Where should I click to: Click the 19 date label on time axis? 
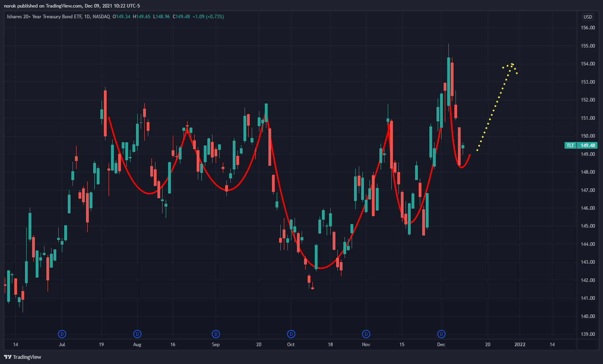point(101,345)
